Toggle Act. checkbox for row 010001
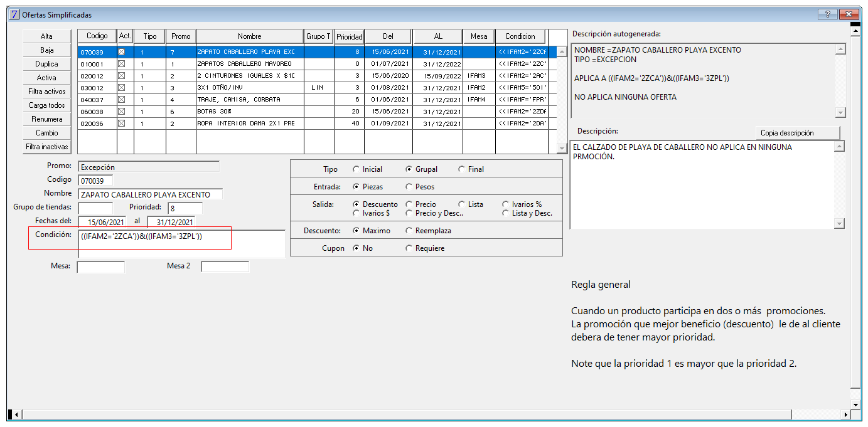868x427 pixels. tap(122, 64)
